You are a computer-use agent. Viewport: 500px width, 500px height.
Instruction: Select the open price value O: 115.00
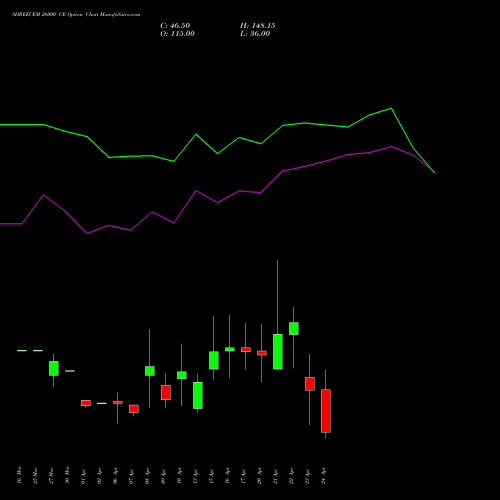click(x=177, y=34)
